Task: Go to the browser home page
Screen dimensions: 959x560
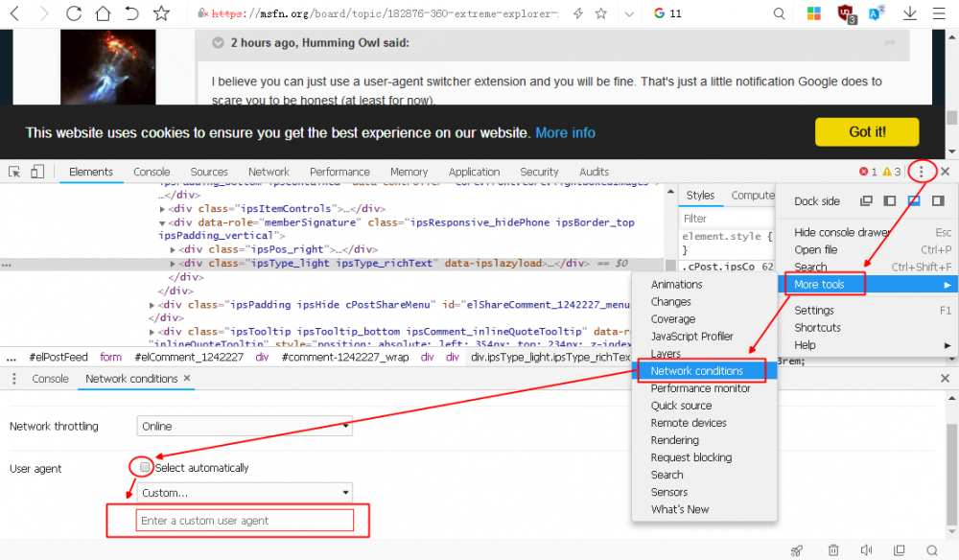Action: point(103,13)
